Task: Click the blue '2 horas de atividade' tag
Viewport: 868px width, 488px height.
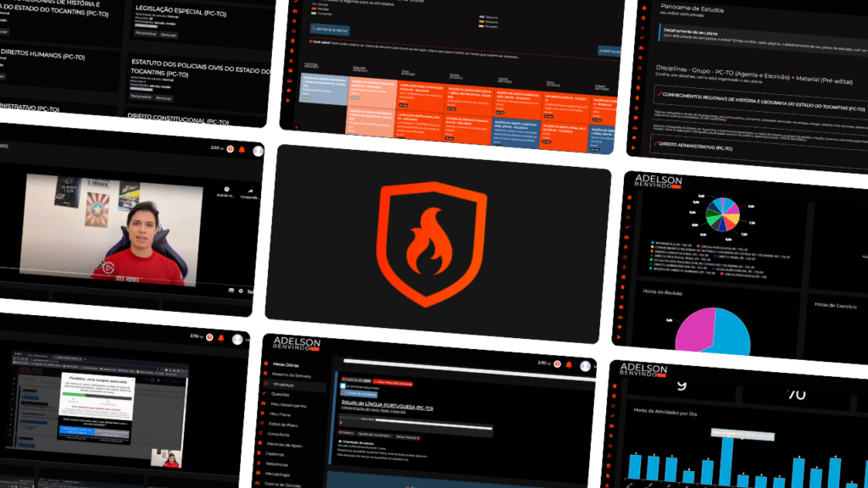Action: 359,393
